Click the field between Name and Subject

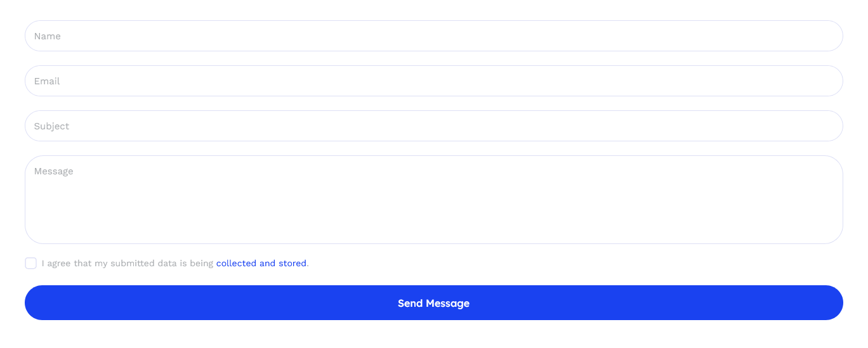(x=433, y=81)
